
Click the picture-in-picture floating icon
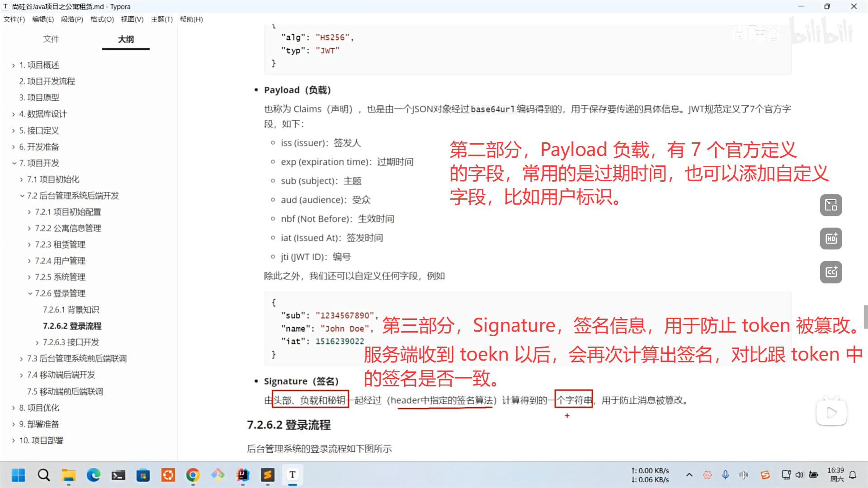pyautogui.click(x=831, y=205)
